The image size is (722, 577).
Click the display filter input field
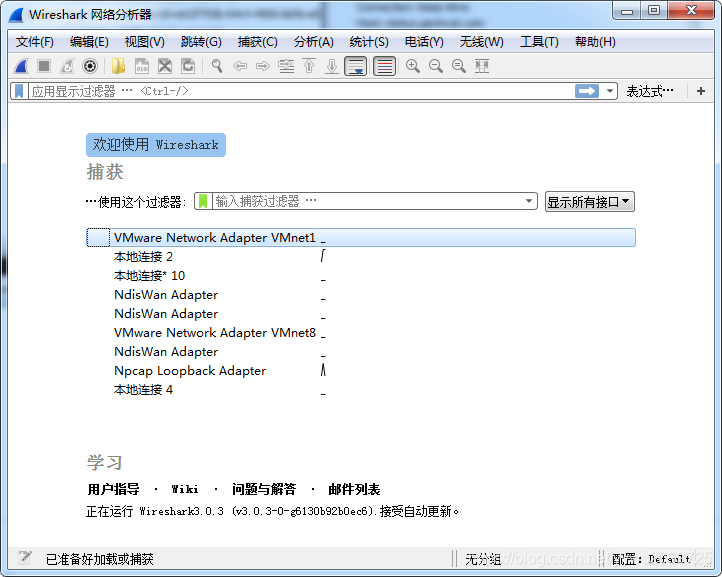click(301, 91)
